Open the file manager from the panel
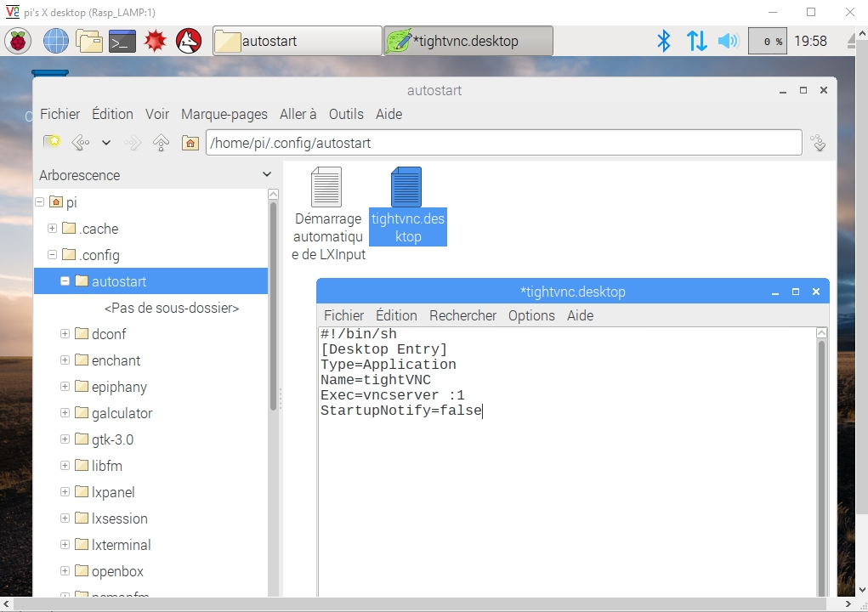The width and height of the screenshot is (868, 612). 89,41
